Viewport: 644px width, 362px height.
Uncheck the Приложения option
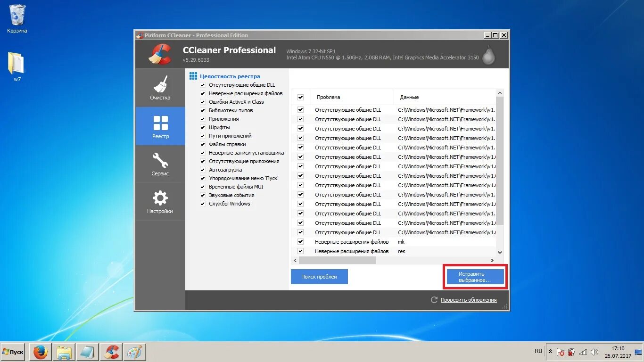[203, 119]
